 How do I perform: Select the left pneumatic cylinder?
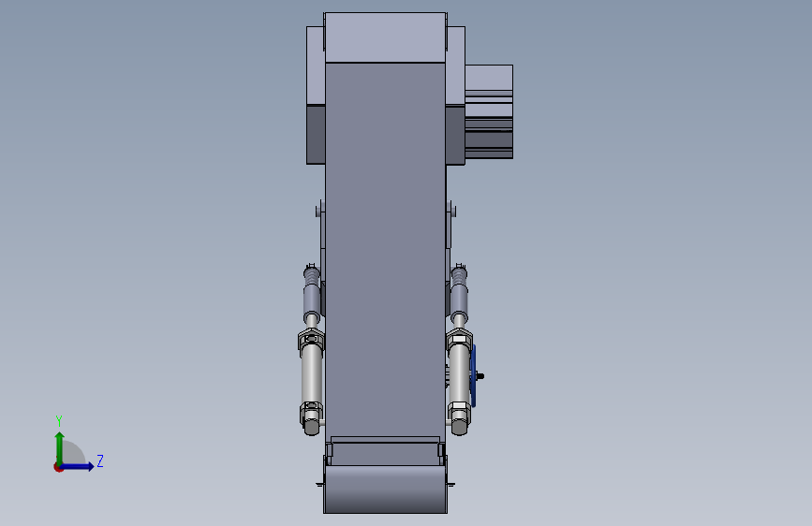point(311,376)
